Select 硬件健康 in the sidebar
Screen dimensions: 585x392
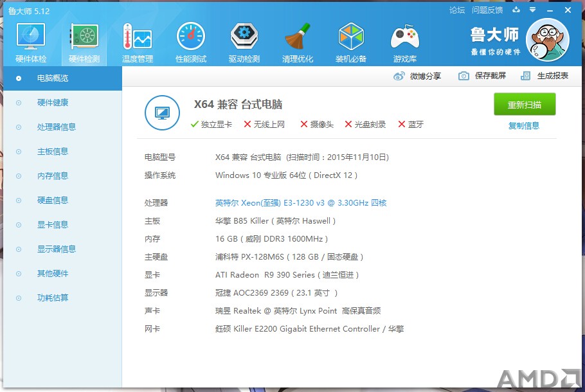click(63, 103)
